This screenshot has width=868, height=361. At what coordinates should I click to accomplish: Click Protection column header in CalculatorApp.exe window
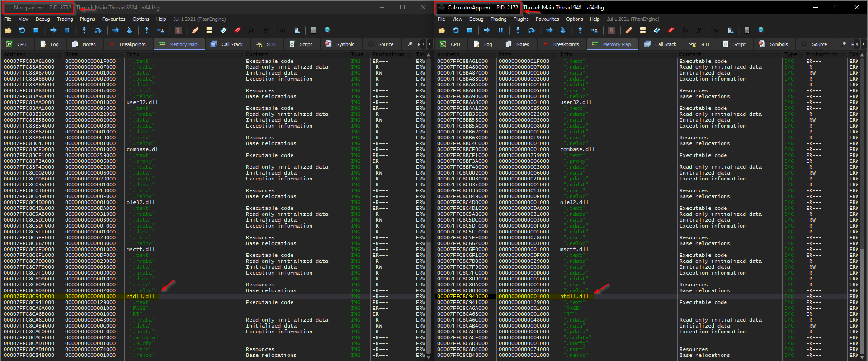(826, 54)
